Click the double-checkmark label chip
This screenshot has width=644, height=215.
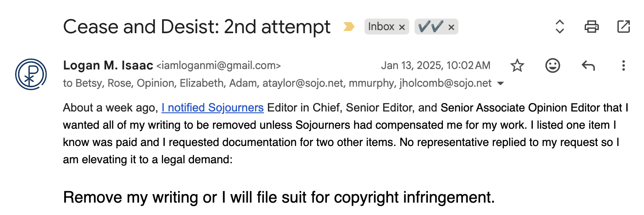click(431, 27)
